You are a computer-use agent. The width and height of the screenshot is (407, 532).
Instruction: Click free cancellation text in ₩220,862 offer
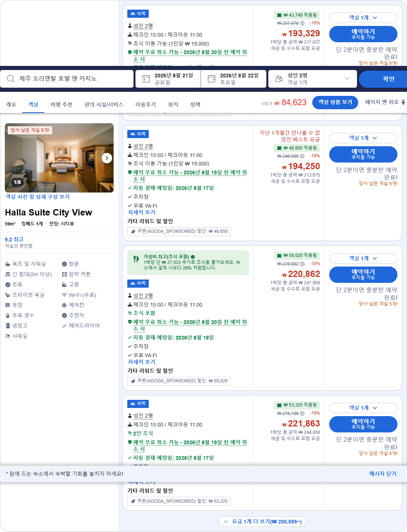190,325
